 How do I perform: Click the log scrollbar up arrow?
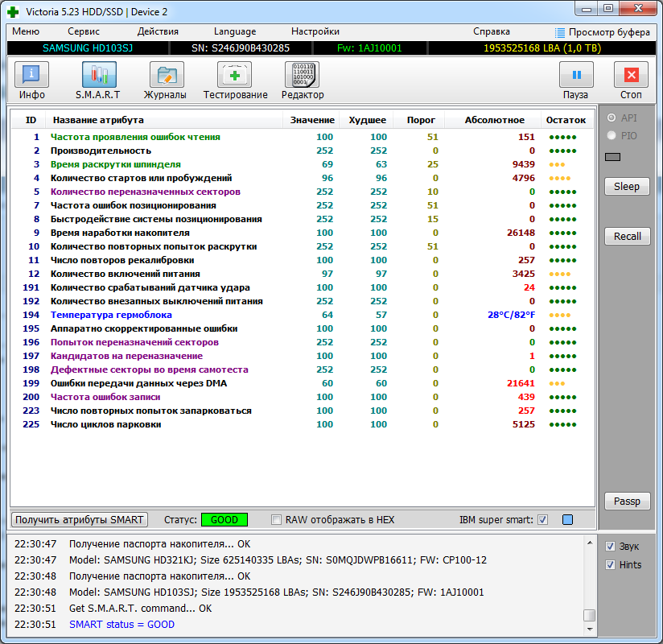point(590,543)
